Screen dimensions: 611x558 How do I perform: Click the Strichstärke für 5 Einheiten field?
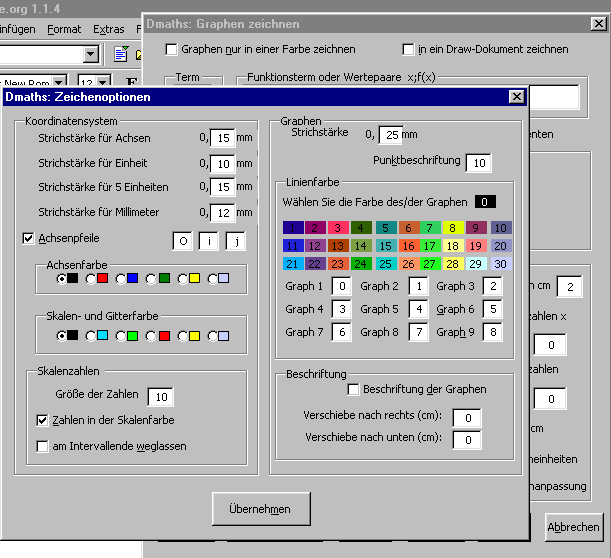pyautogui.click(x=223, y=187)
